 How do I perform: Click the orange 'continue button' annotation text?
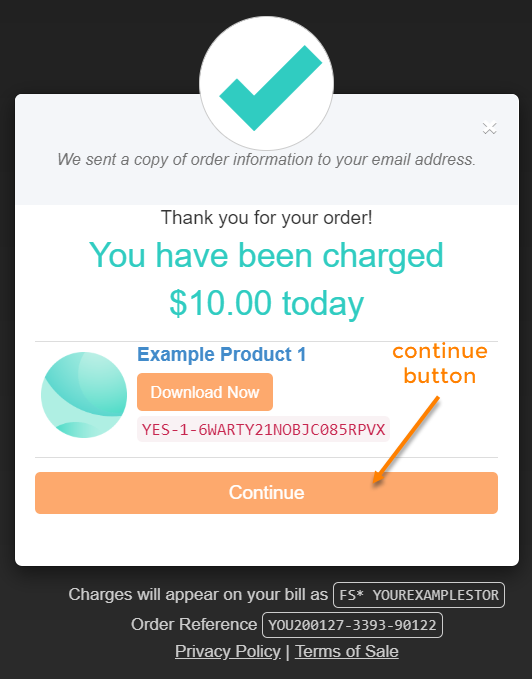pos(440,363)
